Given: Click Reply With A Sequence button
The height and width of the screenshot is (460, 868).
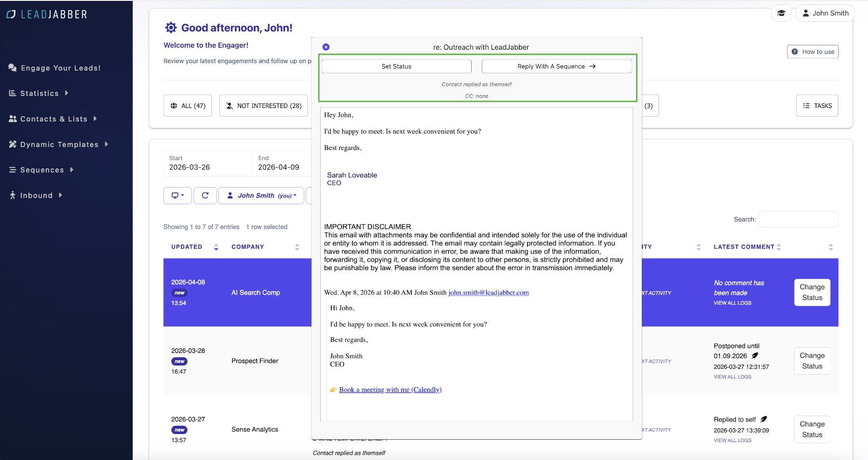Looking at the screenshot, I should click(x=556, y=67).
